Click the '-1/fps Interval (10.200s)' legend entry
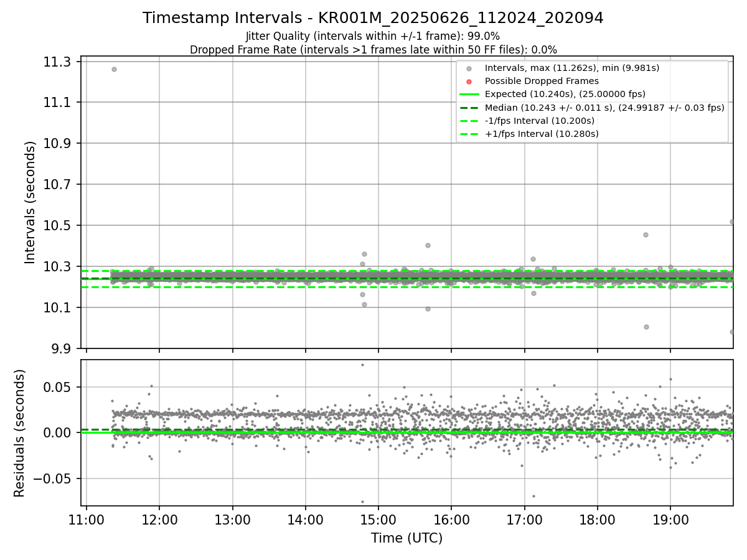 (540, 120)
